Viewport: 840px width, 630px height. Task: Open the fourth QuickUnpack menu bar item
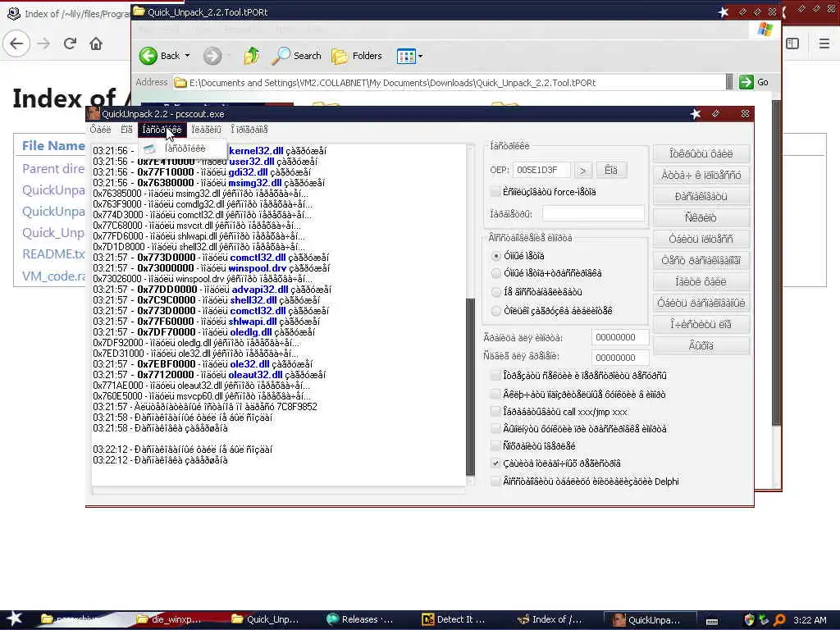click(x=206, y=130)
